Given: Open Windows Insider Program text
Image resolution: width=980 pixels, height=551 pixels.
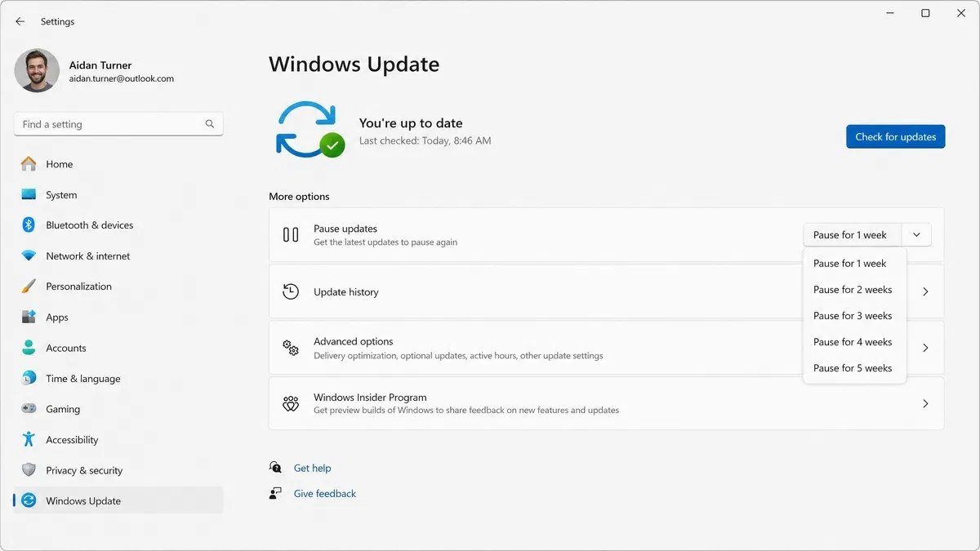Looking at the screenshot, I should click(x=370, y=398).
